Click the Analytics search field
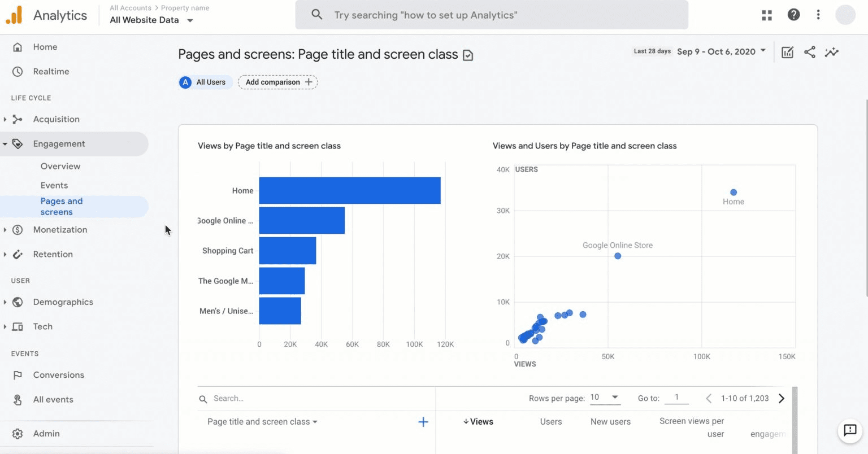This screenshot has width=868, height=454. (x=492, y=15)
